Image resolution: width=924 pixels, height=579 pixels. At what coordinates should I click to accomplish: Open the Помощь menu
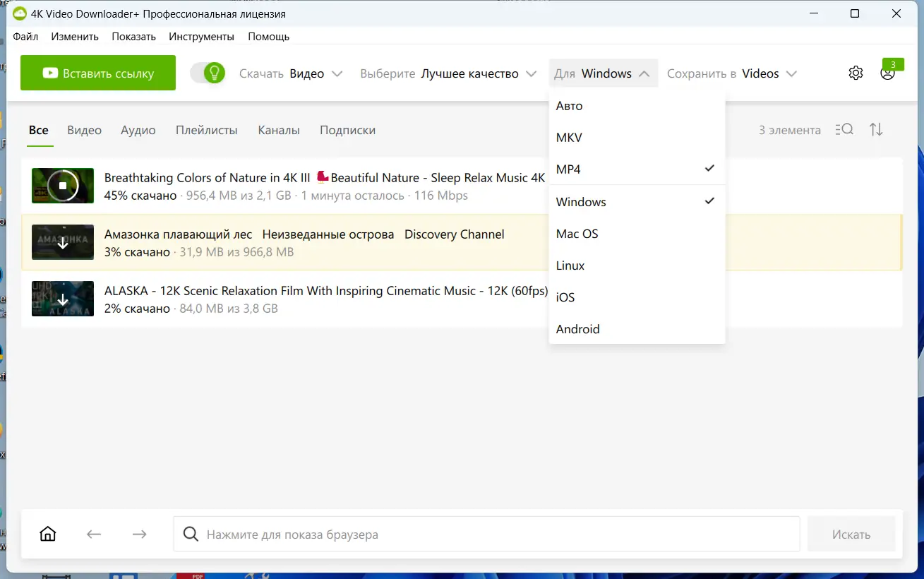coord(268,37)
